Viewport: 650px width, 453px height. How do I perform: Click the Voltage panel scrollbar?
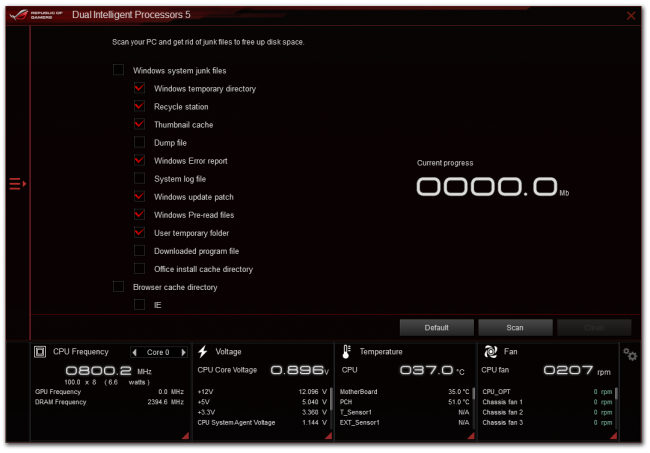pyautogui.click(x=331, y=397)
